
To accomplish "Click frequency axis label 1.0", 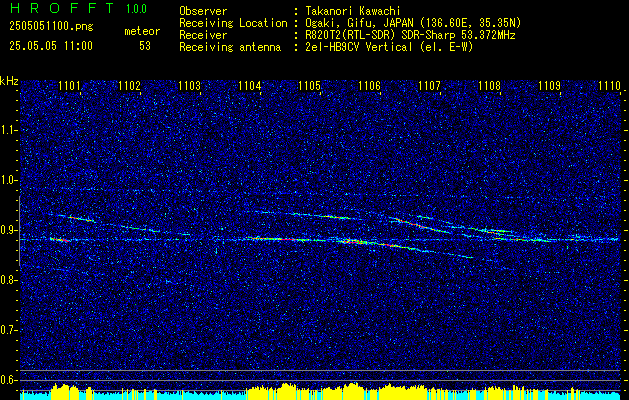I will tap(8, 180).
